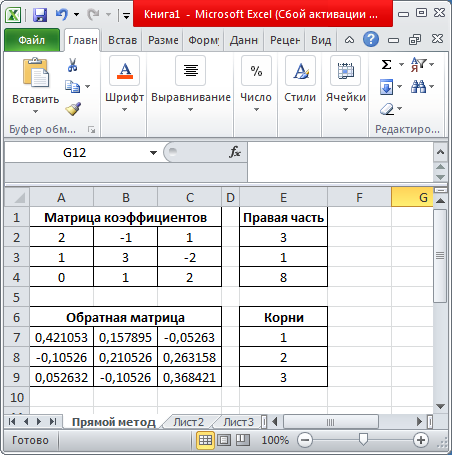Expand the Copy dropdown arrow
The image size is (452, 455).
pyautogui.click(x=88, y=87)
